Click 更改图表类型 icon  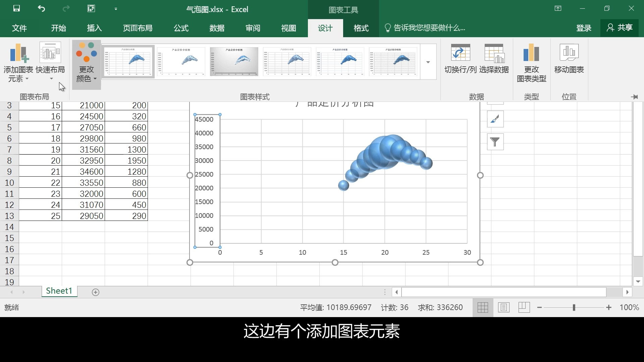coord(531,53)
